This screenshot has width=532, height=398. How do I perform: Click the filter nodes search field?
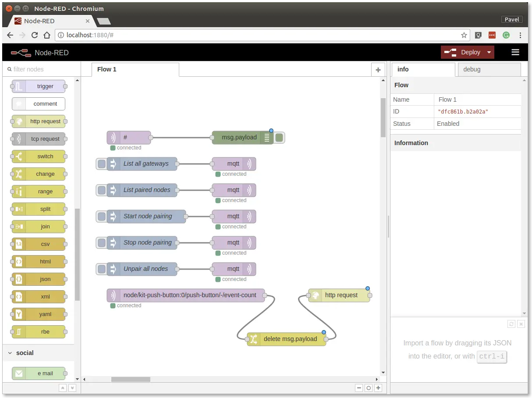[x=42, y=69]
